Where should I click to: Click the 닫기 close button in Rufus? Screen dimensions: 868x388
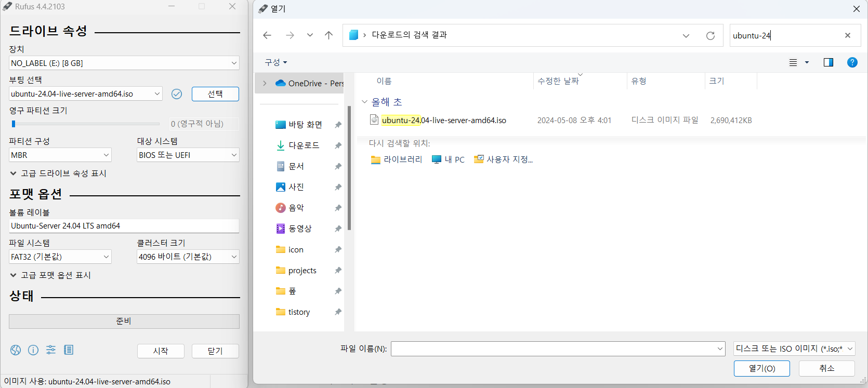pos(215,351)
